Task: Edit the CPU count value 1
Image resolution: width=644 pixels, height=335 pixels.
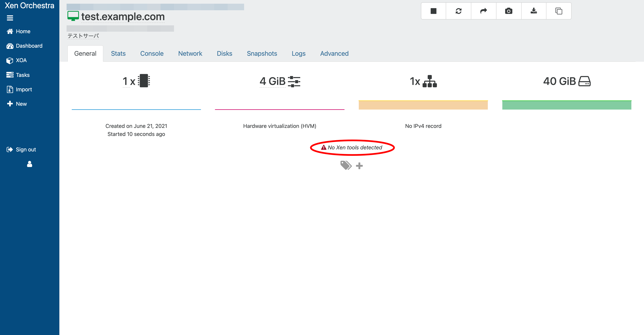Action: [x=125, y=81]
